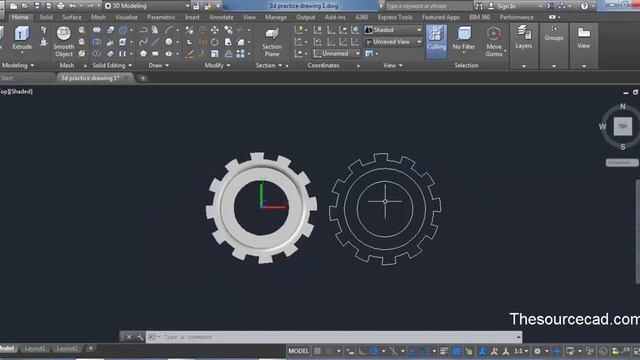Switch to the Mesh ribbon tab
Viewport: 640px width, 360px height.
point(98,17)
